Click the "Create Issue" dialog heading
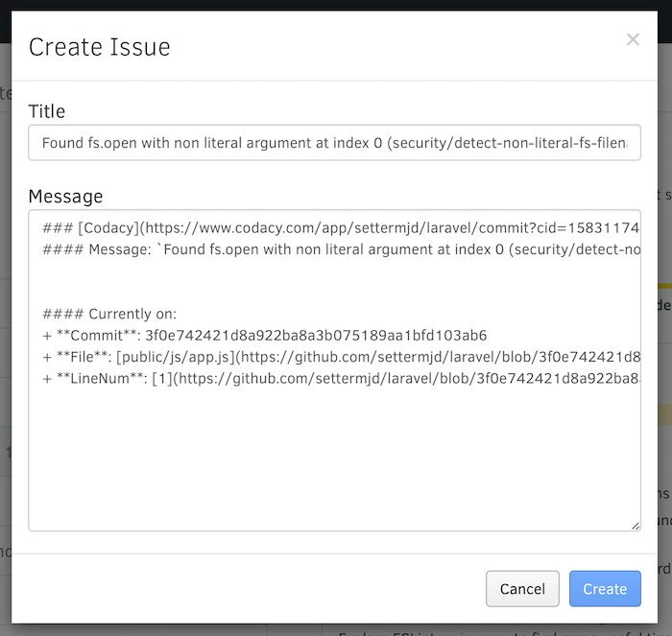 coord(99,47)
